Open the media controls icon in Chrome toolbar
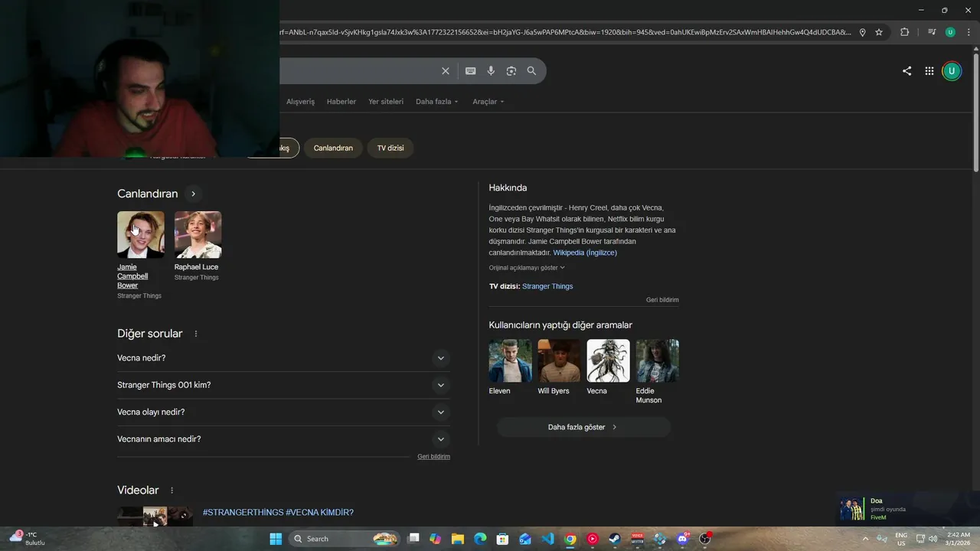Image resolution: width=980 pixels, height=551 pixels. [931, 32]
